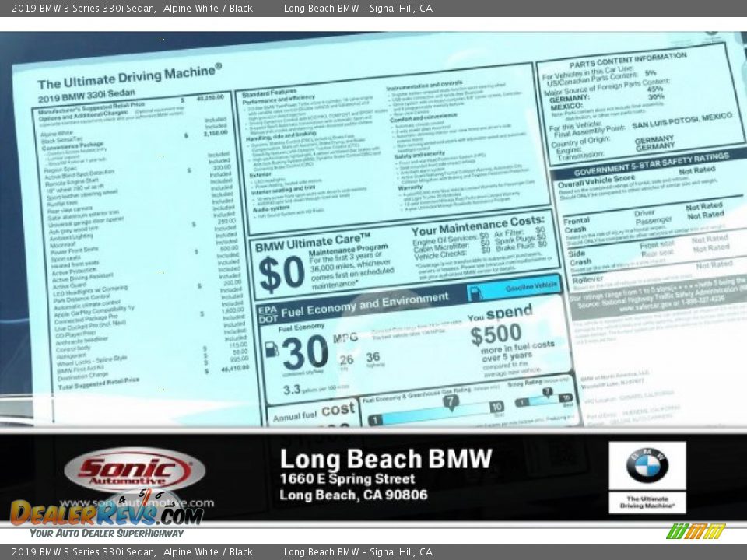Click the bottom caption 'Long Beach BMW – Signal Hill, CA'
Viewport: 747px width, 560px height.
point(358,552)
